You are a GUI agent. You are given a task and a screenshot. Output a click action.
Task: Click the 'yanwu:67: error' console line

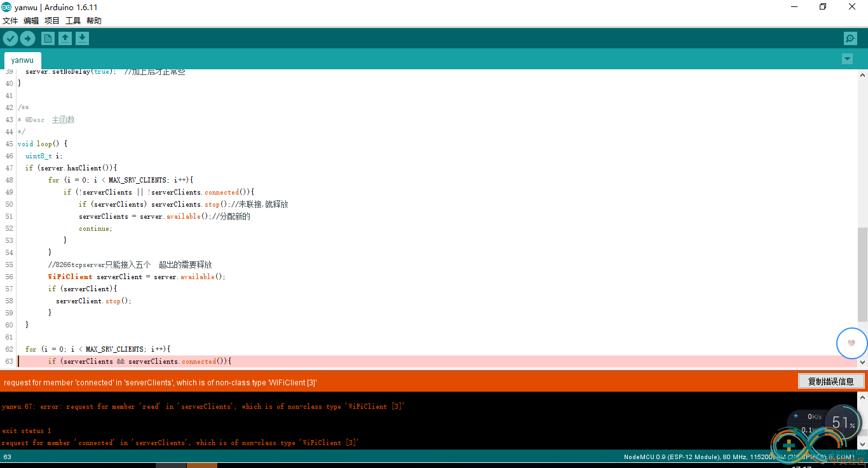pyautogui.click(x=203, y=406)
